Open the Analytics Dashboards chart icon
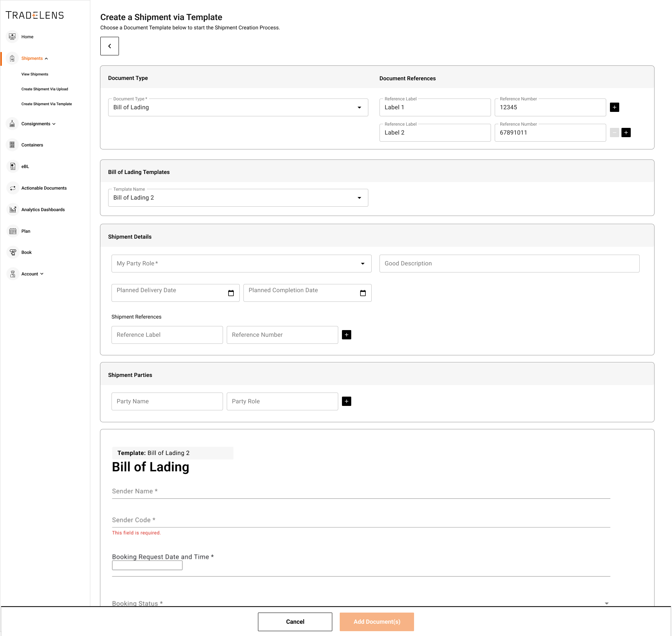The image size is (672, 636). (x=12, y=210)
